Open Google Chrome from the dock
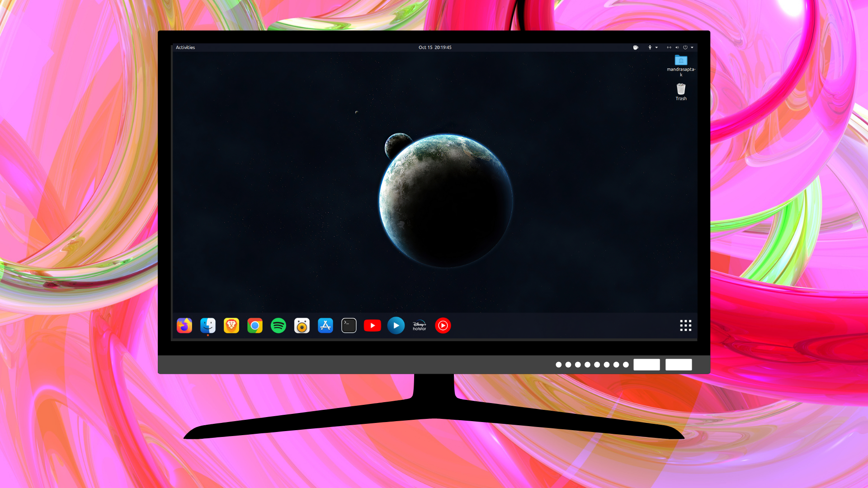 click(x=255, y=325)
